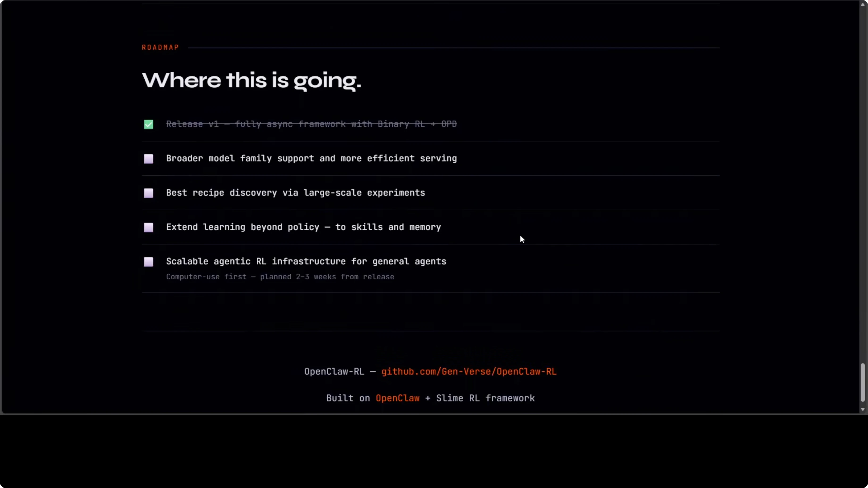
Task: Check the "Best recipe discovery" checkbox
Action: click(x=148, y=193)
